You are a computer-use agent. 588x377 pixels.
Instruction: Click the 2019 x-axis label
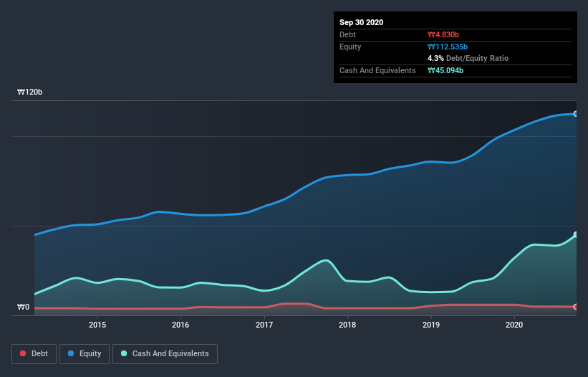coord(431,325)
